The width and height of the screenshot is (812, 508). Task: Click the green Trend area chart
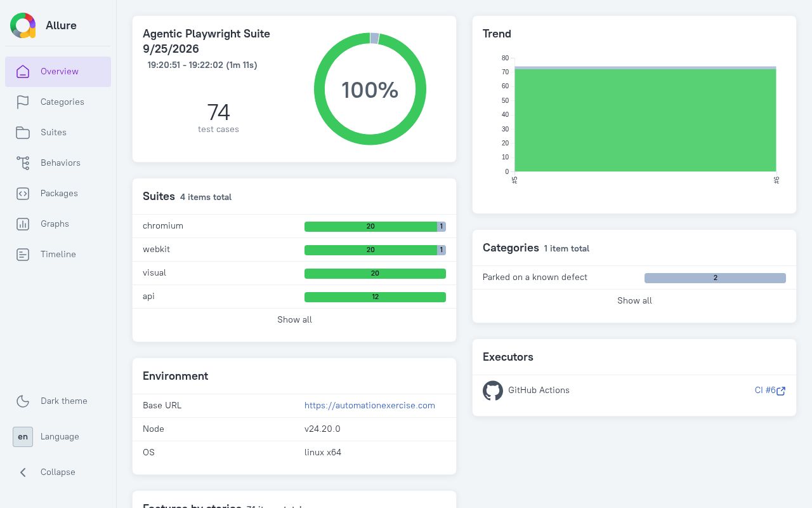tap(645, 119)
